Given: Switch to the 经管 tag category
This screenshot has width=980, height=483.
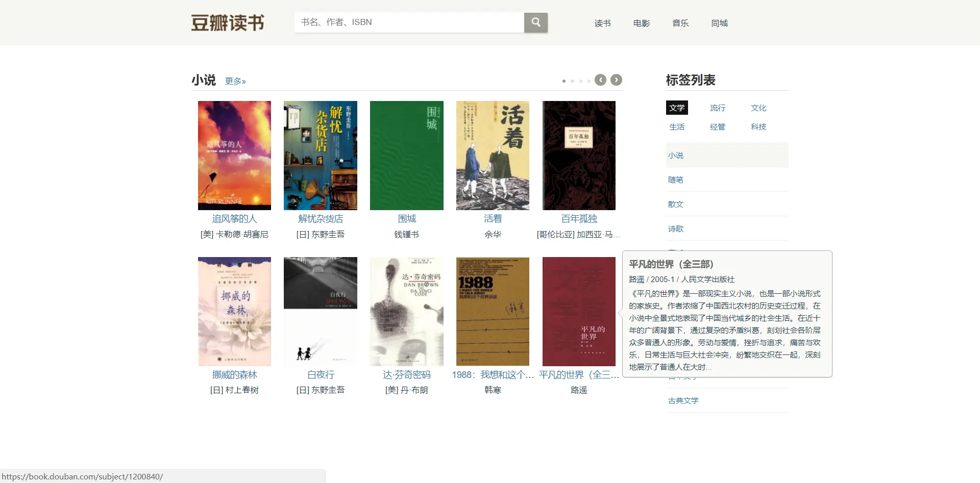Looking at the screenshot, I should pyautogui.click(x=718, y=126).
